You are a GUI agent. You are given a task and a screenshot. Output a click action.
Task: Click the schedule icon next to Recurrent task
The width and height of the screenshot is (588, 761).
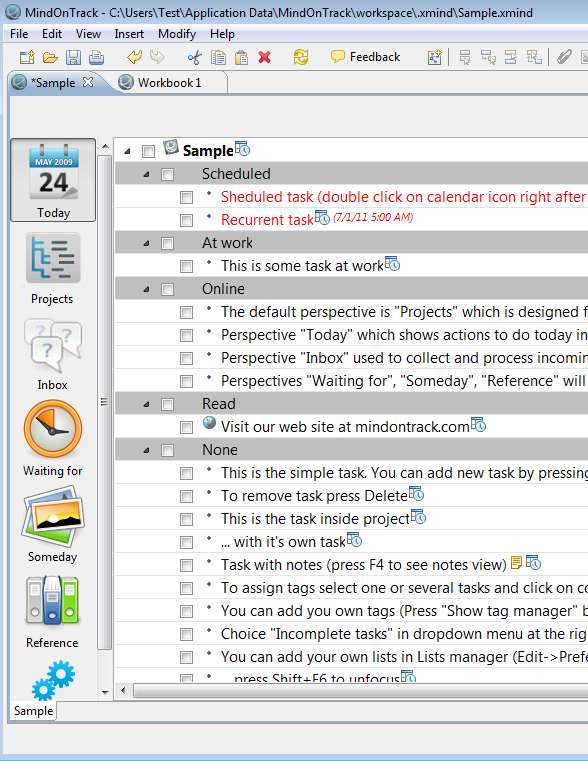322,217
